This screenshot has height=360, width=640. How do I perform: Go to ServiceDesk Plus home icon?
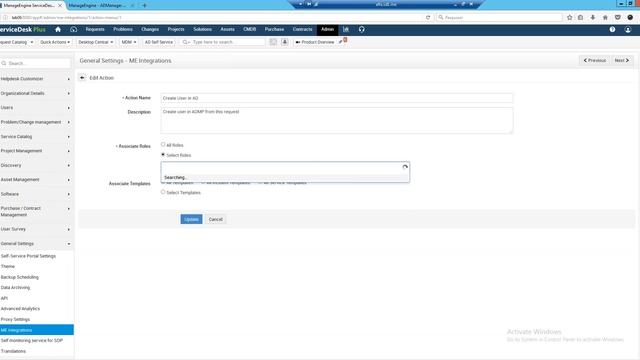click(x=58, y=29)
